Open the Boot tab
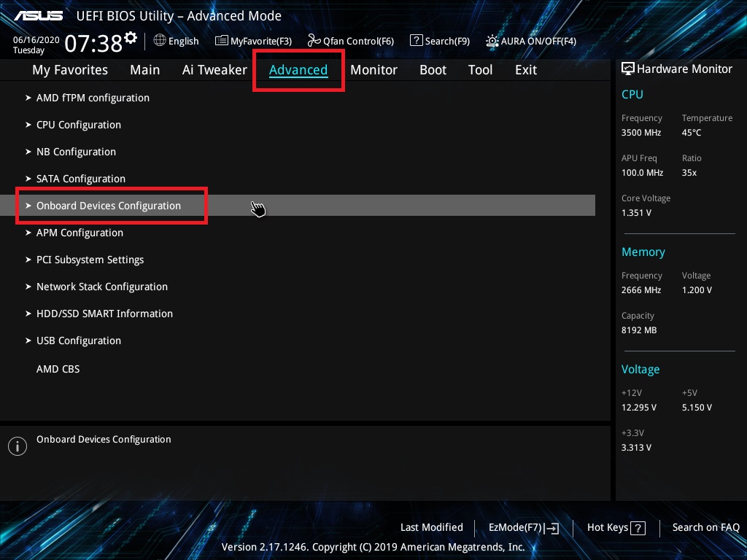The height and width of the screenshot is (560, 747). pos(433,70)
